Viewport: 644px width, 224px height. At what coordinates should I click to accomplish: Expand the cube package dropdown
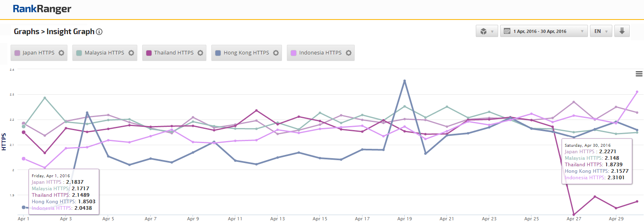click(x=486, y=31)
